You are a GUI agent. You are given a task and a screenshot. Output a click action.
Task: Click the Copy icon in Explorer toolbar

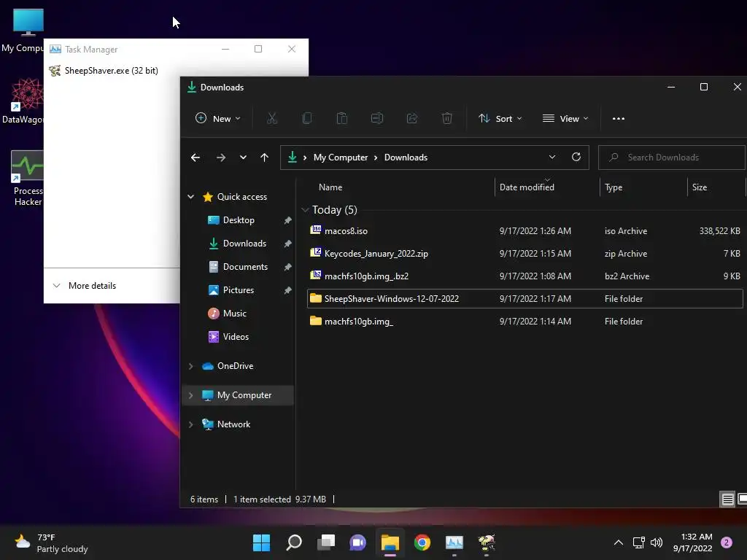point(307,118)
